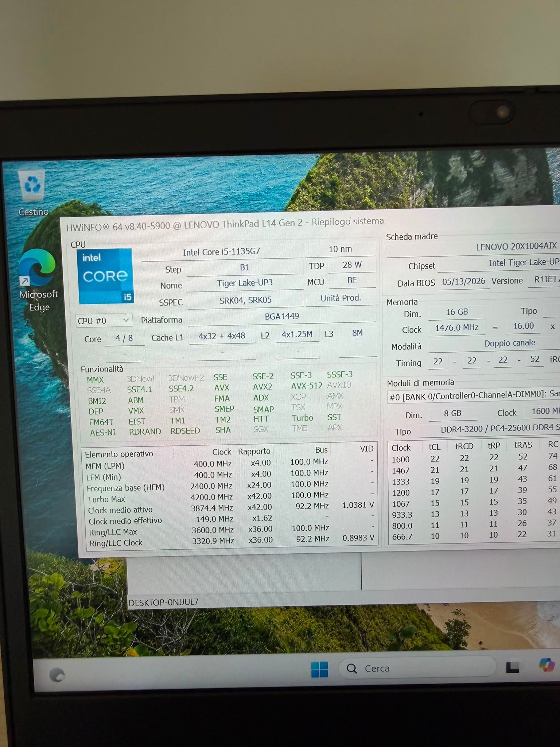Open the Task View taskbar icon
560x747 pixels.
click(513, 667)
